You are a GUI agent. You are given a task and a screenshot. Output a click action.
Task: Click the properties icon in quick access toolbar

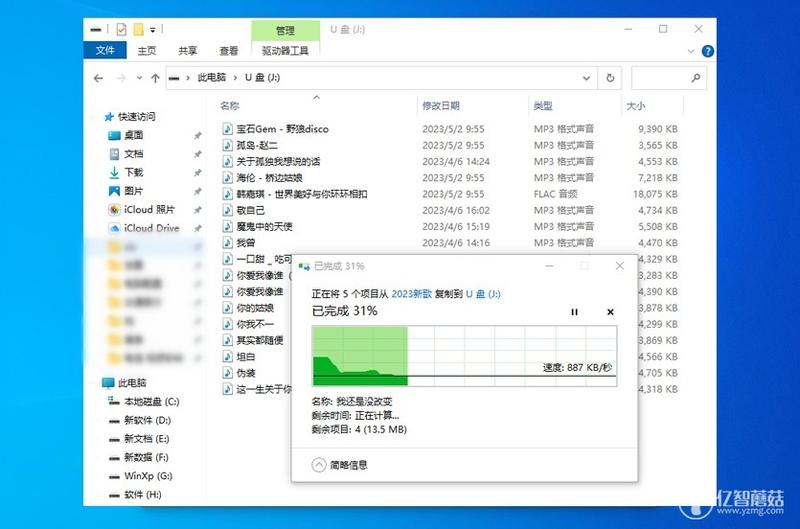121,30
